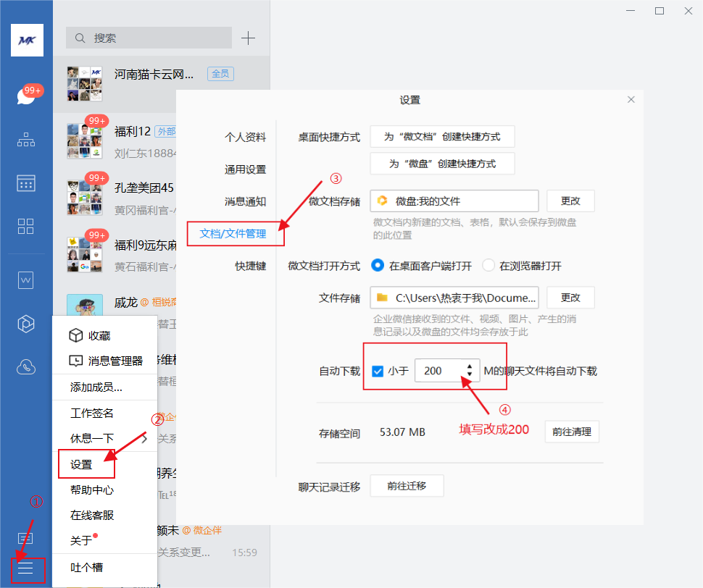
Task: Click the 河南猫卡云网 group avatar
Action: click(x=85, y=84)
